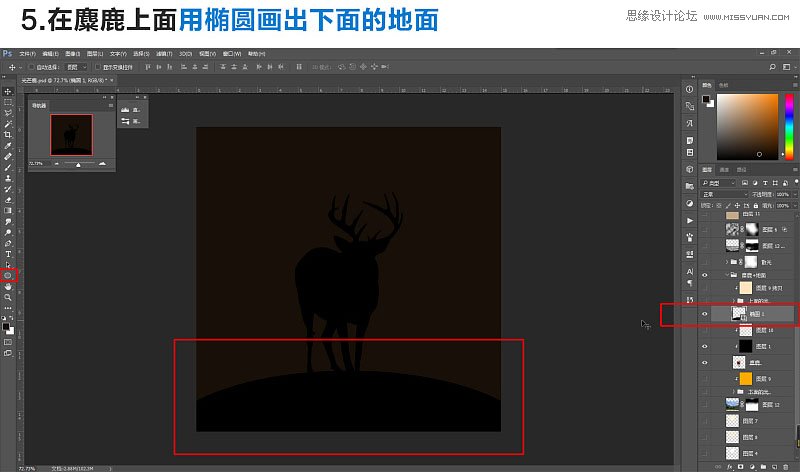Select the Gradient tool
The width and height of the screenshot is (800, 472).
click(8, 211)
